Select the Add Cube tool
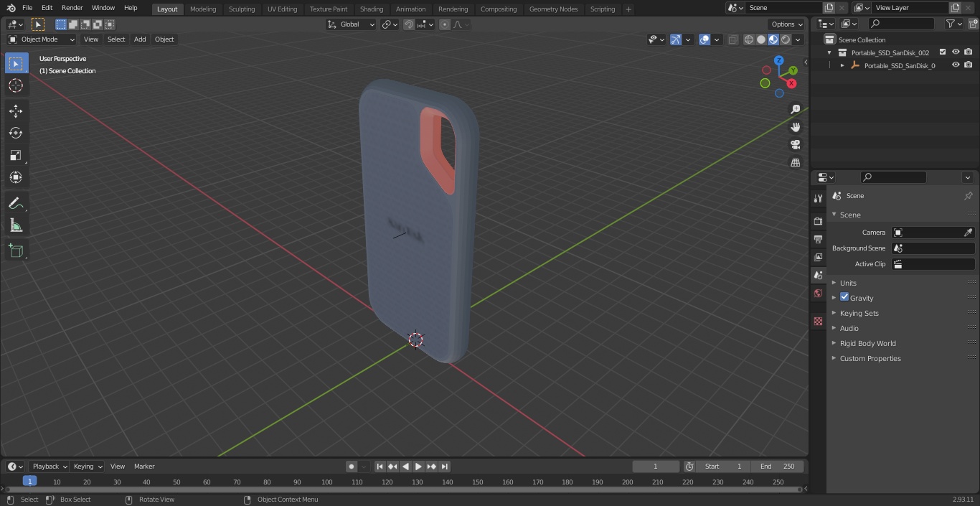Image resolution: width=980 pixels, height=506 pixels. click(x=16, y=251)
